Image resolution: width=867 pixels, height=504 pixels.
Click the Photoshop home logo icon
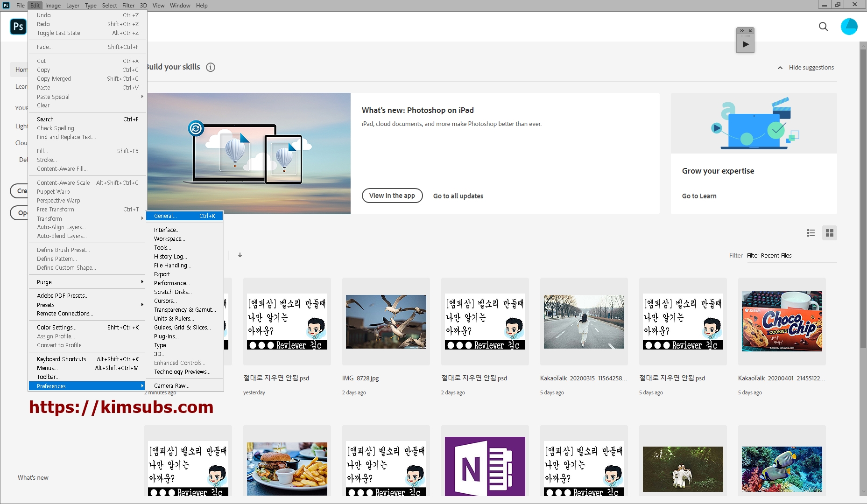point(18,27)
